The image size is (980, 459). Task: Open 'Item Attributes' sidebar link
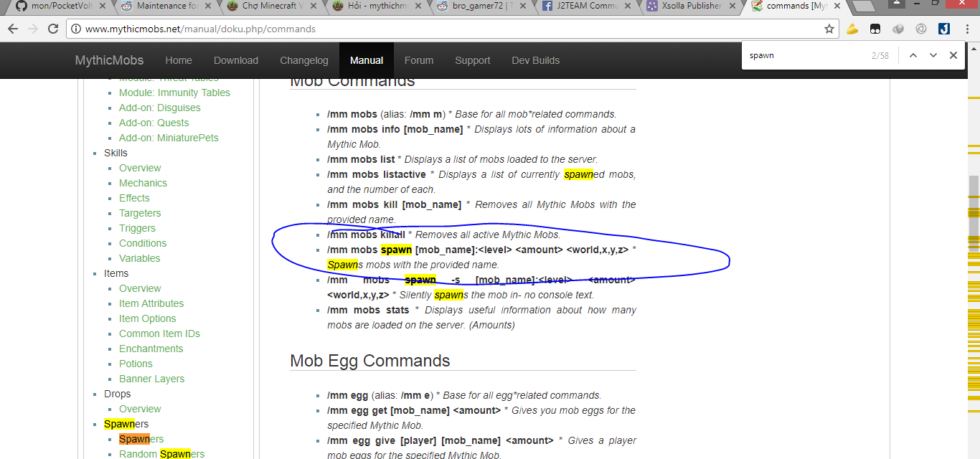click(151, 303)
